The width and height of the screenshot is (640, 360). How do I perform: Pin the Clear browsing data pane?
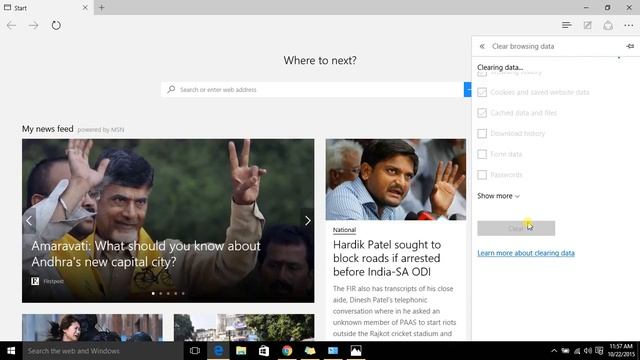coord(630,46)
